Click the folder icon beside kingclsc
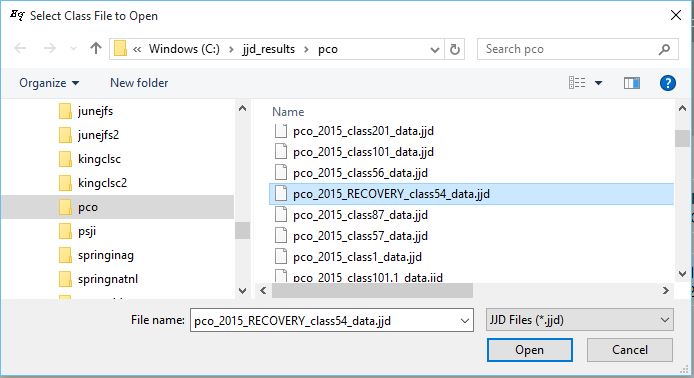 point(65,159)
